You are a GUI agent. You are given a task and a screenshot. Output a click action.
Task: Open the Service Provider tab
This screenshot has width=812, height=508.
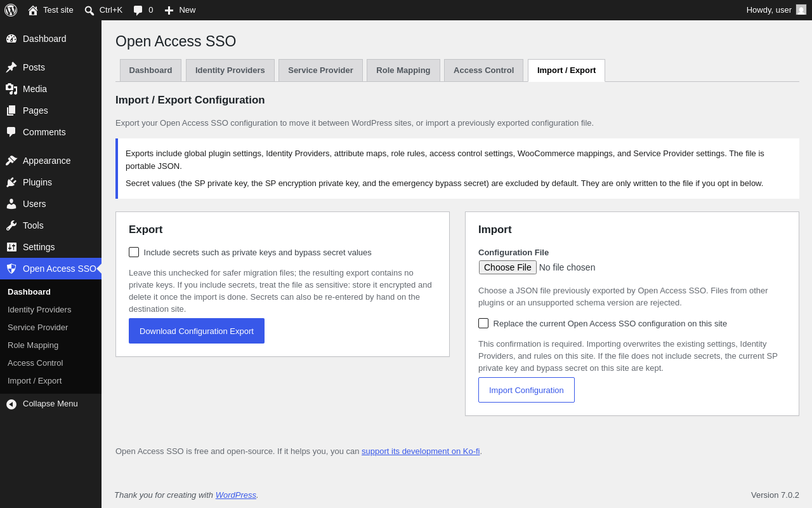[320, 70]
